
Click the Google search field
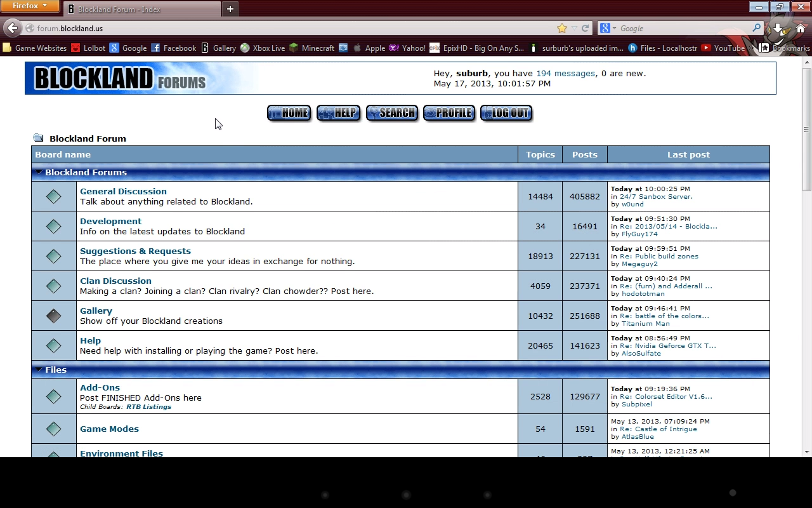pos(684,29)
